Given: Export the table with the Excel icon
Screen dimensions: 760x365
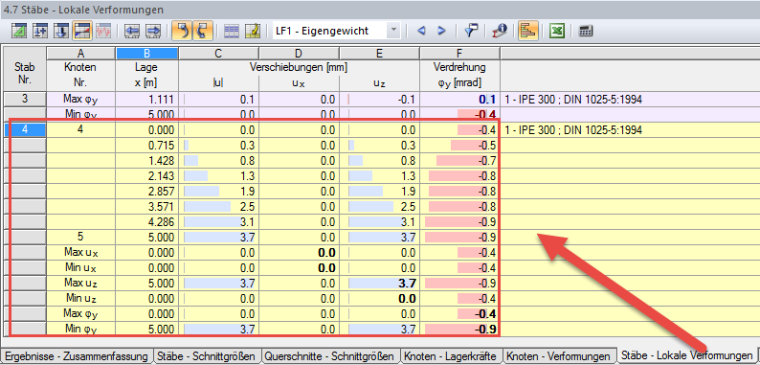Looking at the screenshot, I should [557, 31].
